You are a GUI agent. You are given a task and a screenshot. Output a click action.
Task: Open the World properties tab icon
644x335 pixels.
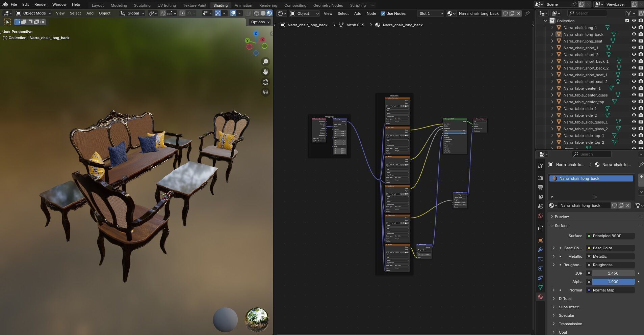[540, 216]
